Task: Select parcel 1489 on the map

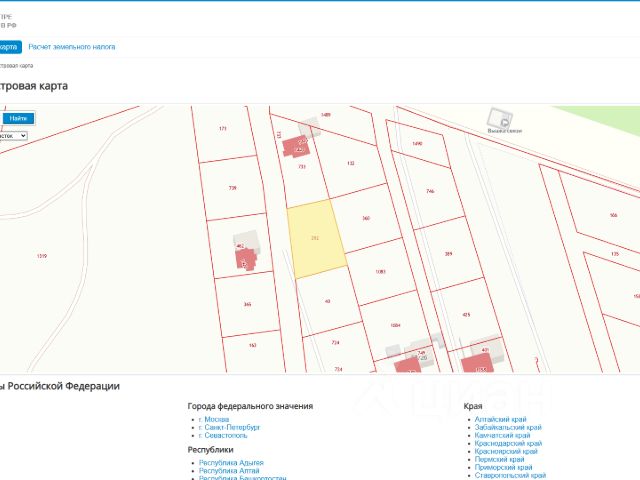Action: (326, 115)
